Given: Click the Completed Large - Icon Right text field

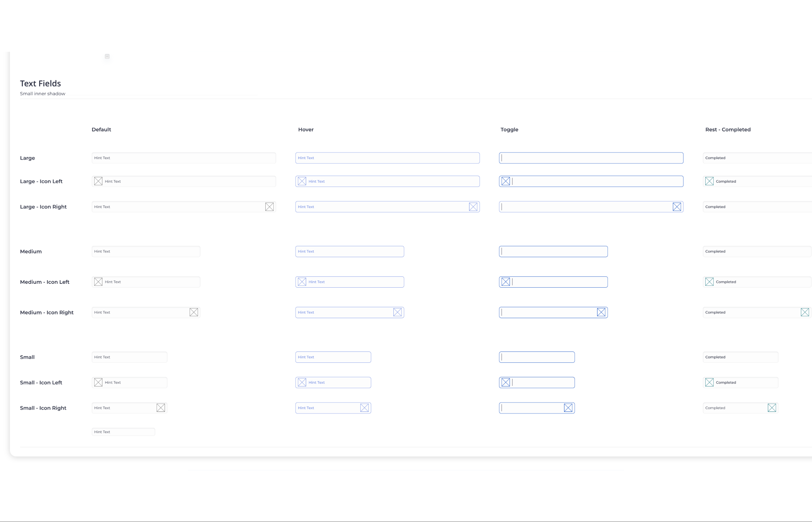Looking at the screenshot, I should (757, 207).
